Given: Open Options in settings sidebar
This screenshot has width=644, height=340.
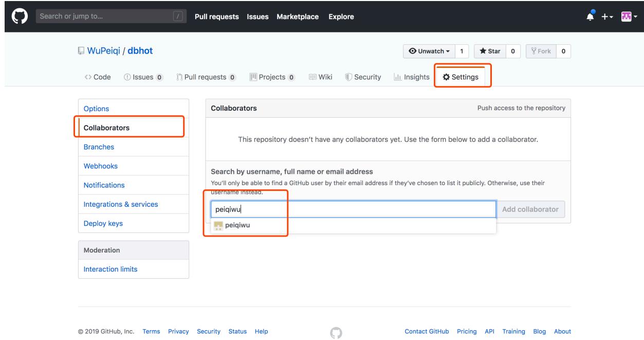Looking at the screenshot, I should point(134,109).
